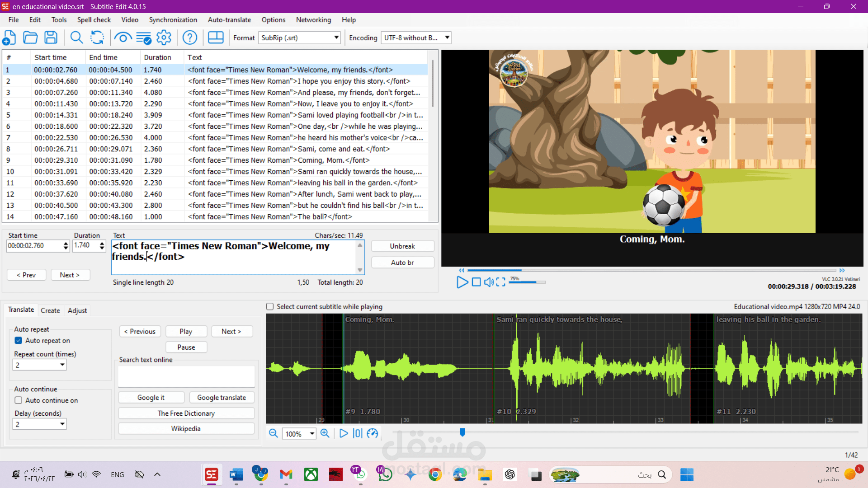
Task: Expand the subtitle Format dropdown
Action: click(x=336, y=38)
